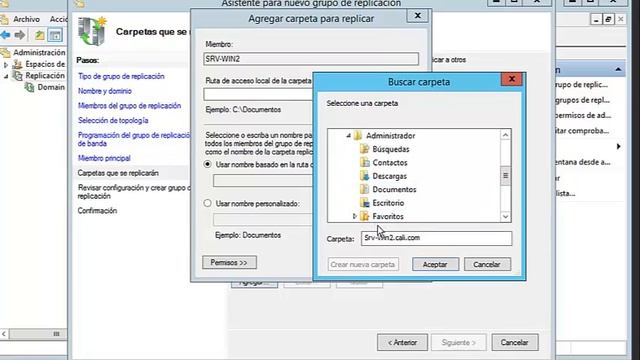This screenshot has height=360, width=640.
Task: Collapse the Administrador tree node
Action: (x=348, y=136)
